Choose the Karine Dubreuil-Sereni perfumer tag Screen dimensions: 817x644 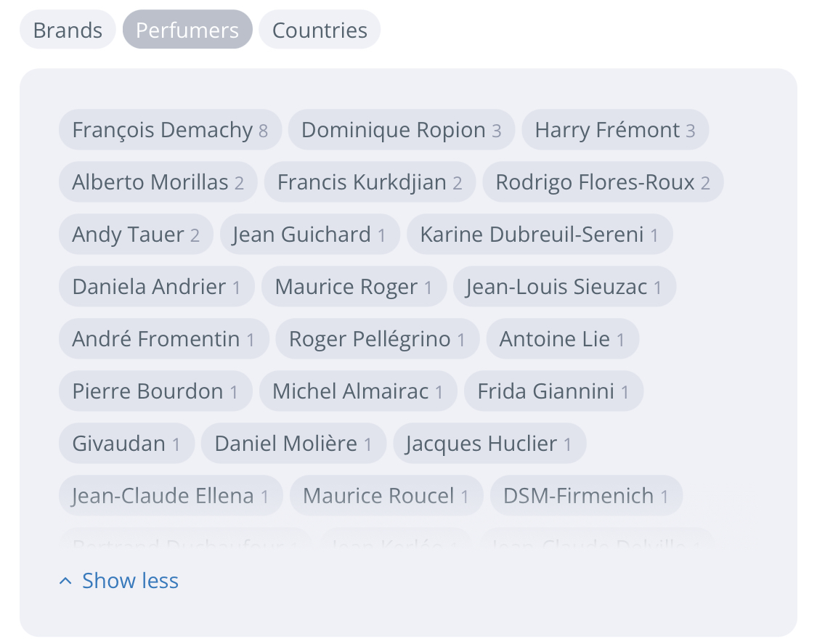click(540, 234)
